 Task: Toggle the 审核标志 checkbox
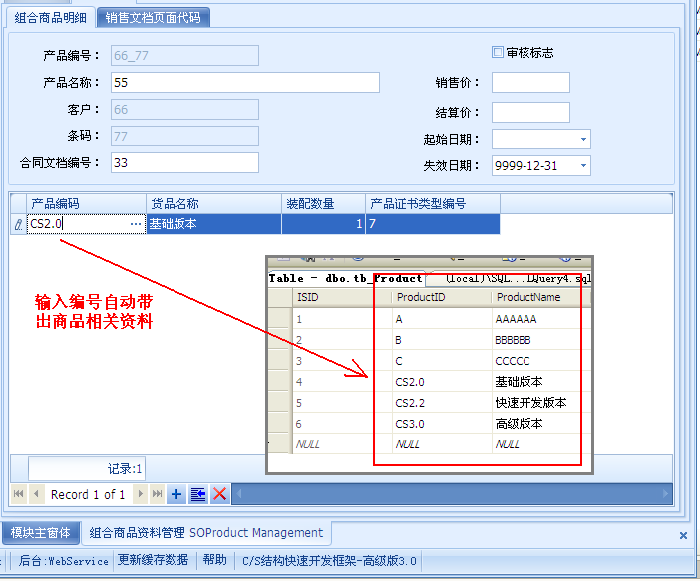498,52
